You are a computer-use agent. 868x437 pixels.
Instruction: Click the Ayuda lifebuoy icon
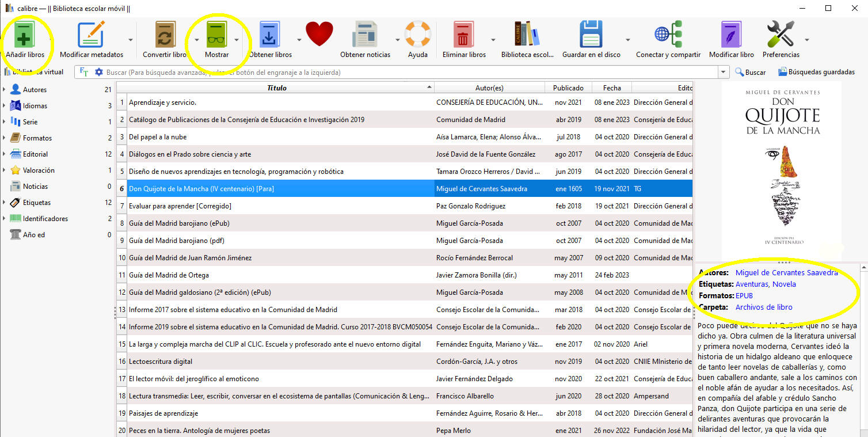(417, 36)
